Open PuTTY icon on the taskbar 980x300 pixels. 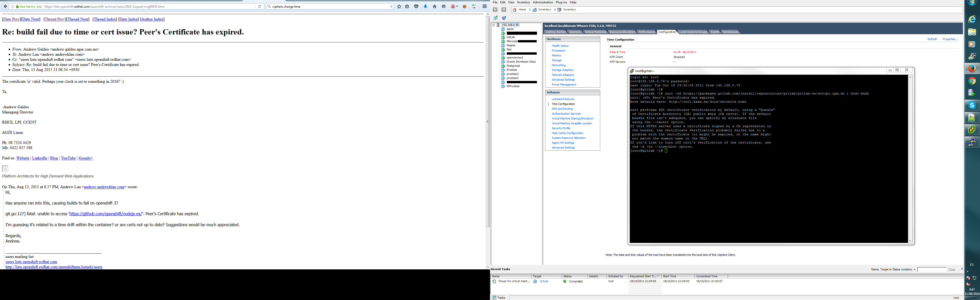click(x=972, y=142)
